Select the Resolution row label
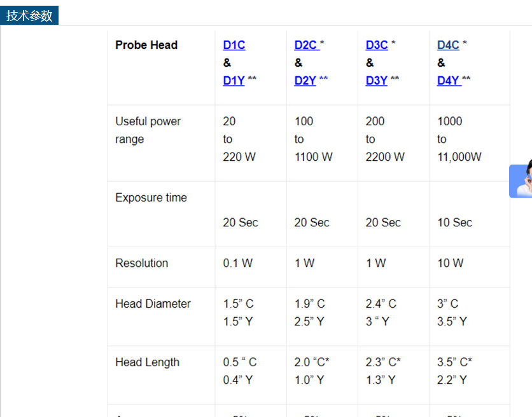The image size is (532, 417). (x=141, y=263)
